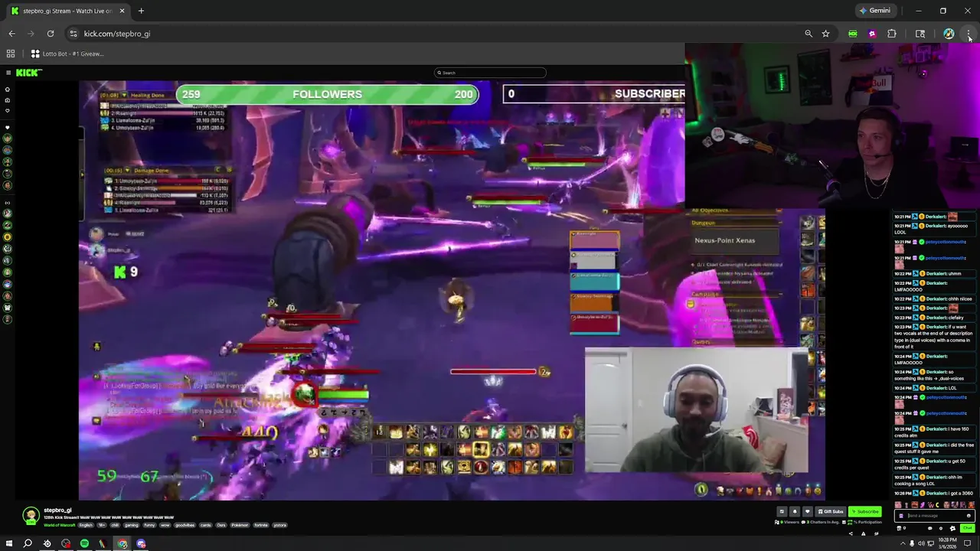Screen dimensions: 980x551
Task: Open the green Kick extension icon
Action: point(853,34)
